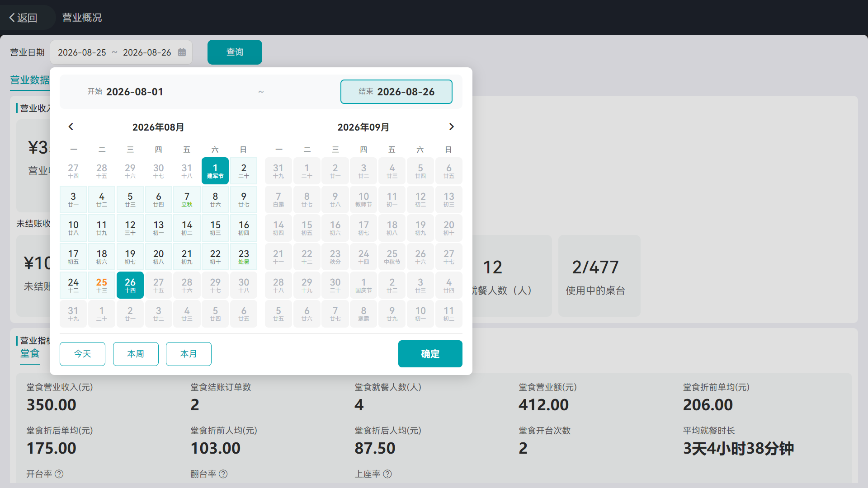The image size is (868, 488).
Task: Open the 营业数据 tab
Action: point(30,80)
